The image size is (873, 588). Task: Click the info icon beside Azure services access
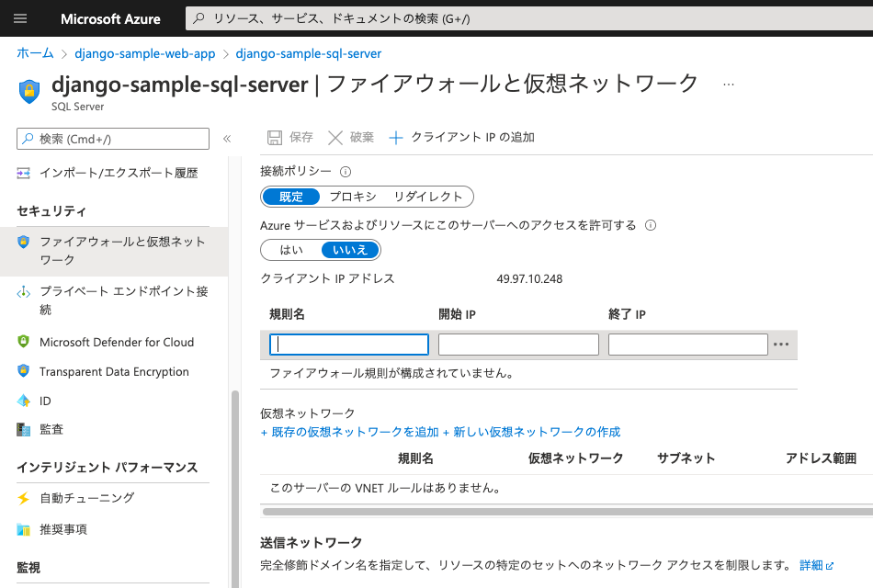coord(651,225)
